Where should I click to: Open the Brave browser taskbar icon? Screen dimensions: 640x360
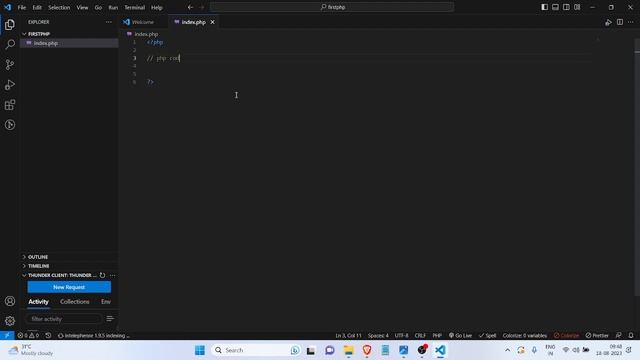pyautogui.click(x=367, y=350)
